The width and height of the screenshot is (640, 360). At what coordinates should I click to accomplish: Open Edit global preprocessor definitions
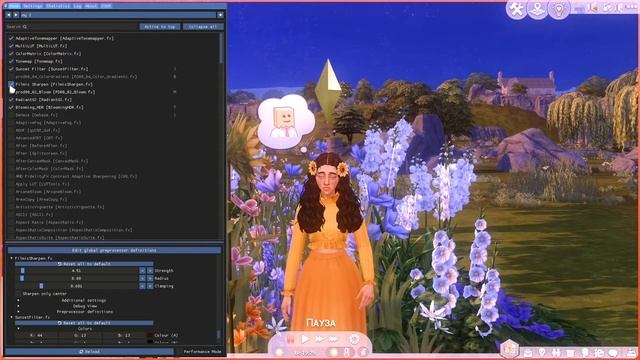(114, 250)
